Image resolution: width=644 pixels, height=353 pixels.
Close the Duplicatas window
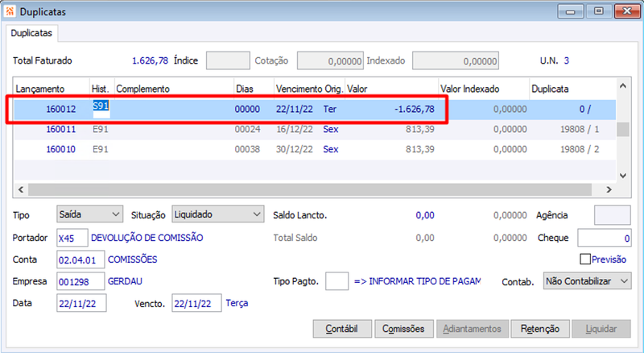627,11
